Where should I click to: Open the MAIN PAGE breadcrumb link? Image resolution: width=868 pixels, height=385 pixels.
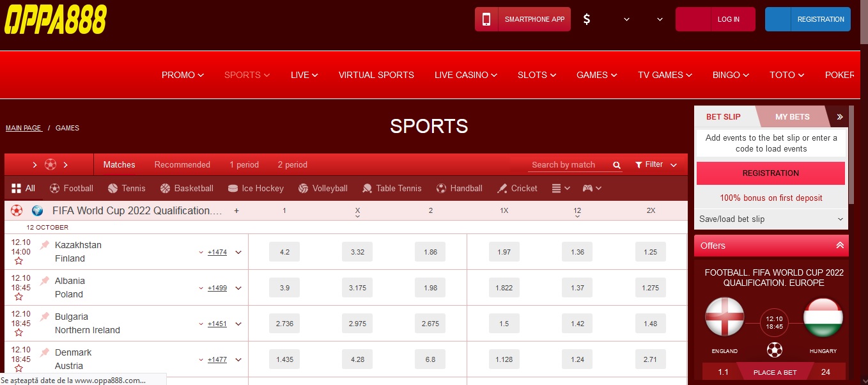click(24, 128)
